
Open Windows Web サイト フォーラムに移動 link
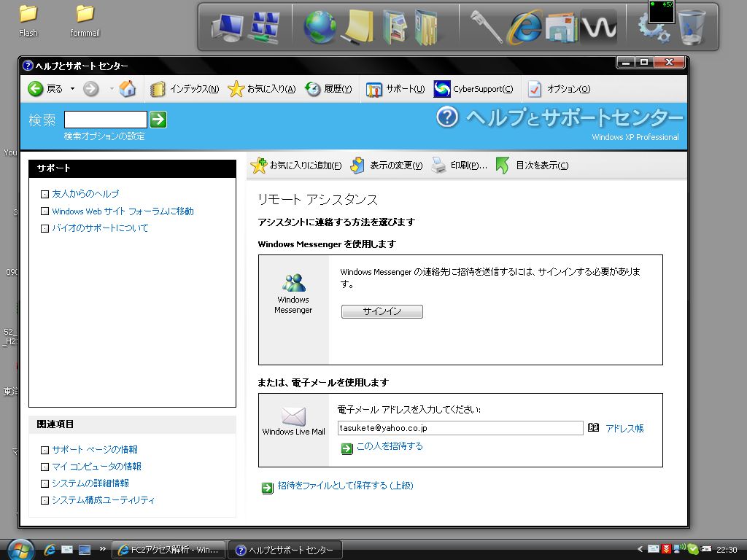point(123,211)
